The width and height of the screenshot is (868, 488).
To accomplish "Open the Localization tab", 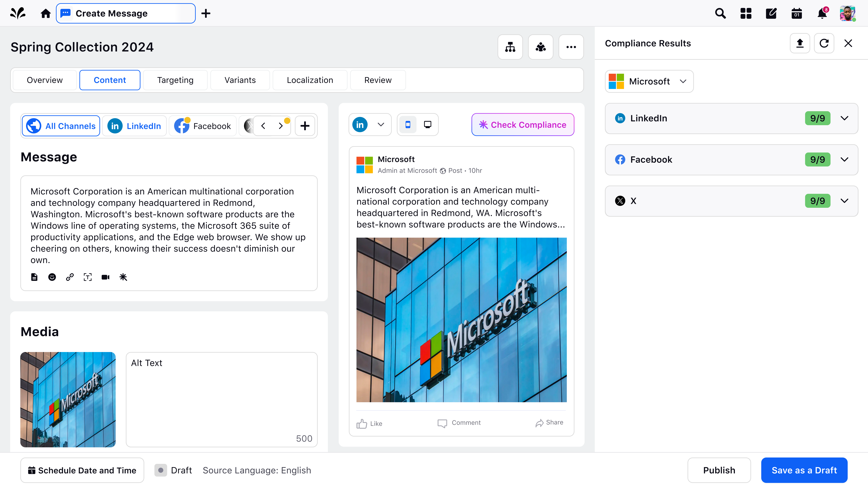I will coord(310,80).
